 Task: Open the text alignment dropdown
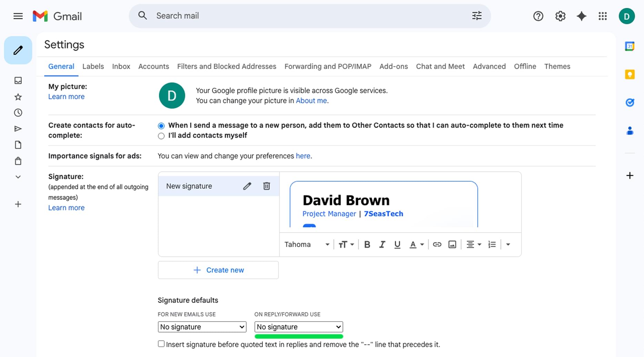coord(474,244)
